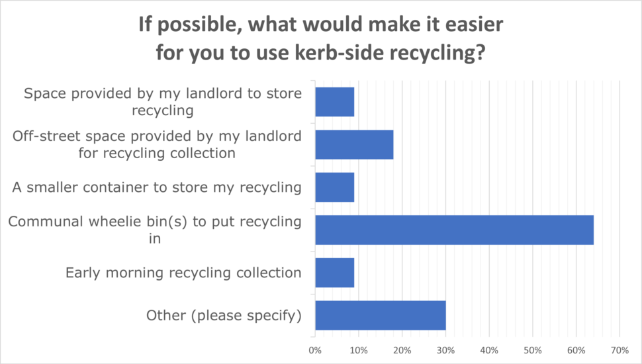Image resolution: width=642 pixels, height=364 pixels.
Task: Select the Other (please specify) bar
Action: 381,315
